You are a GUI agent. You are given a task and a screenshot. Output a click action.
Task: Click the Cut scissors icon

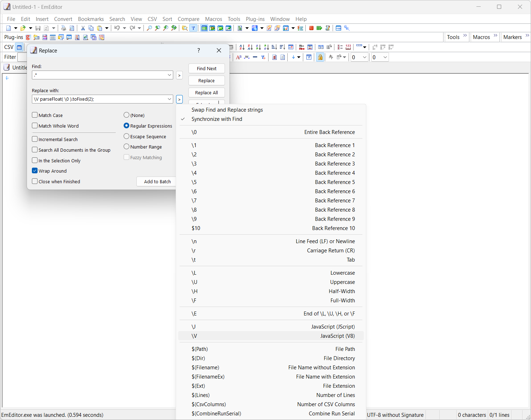[83, 28]
